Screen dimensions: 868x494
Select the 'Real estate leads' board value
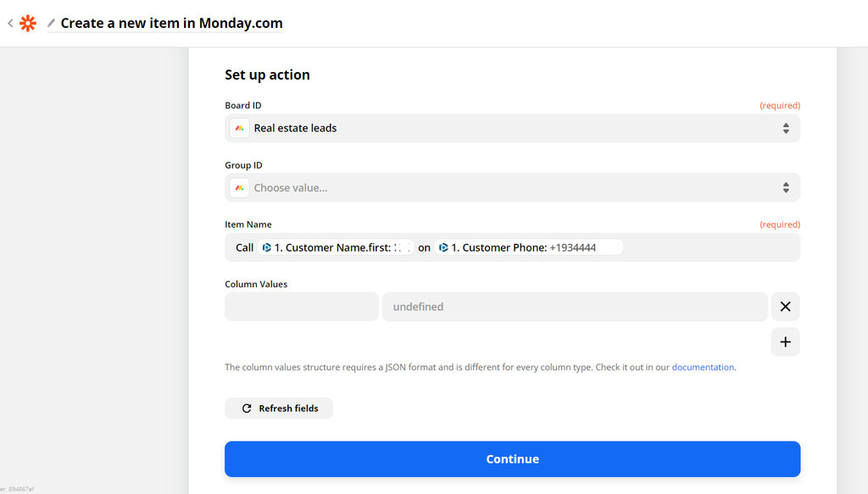(x=296, y=128)
